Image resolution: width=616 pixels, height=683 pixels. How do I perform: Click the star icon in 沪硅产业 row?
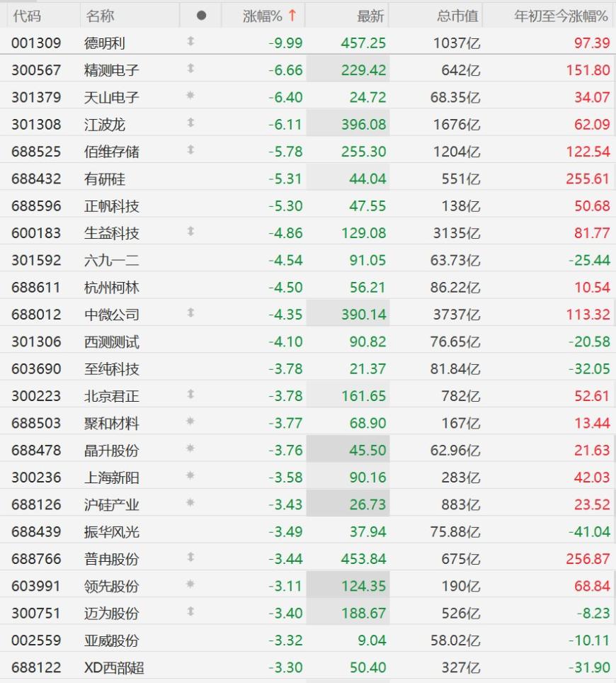190,502
